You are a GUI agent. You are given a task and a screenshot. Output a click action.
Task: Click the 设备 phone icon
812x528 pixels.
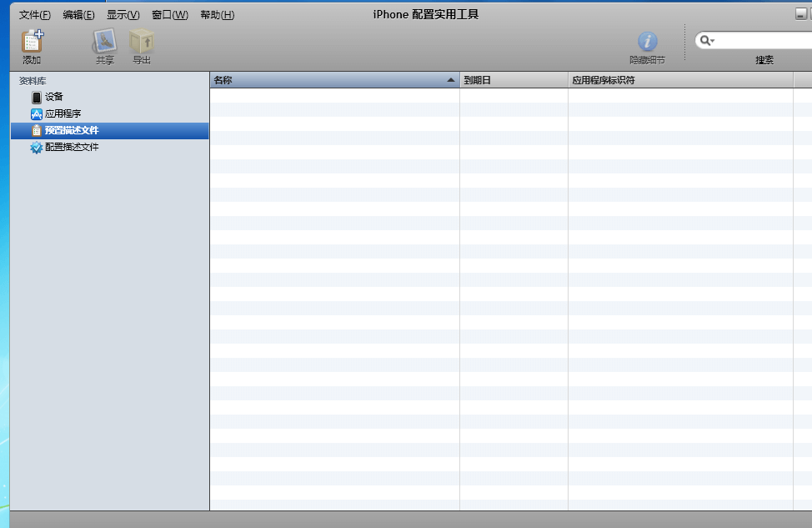tap(36, 97)
